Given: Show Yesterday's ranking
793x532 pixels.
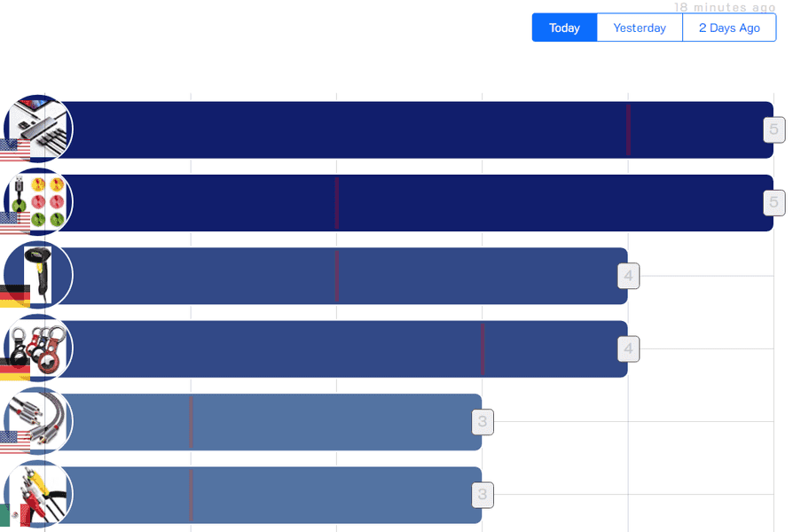Looking at the screenshot, I should tap(640, 27).
